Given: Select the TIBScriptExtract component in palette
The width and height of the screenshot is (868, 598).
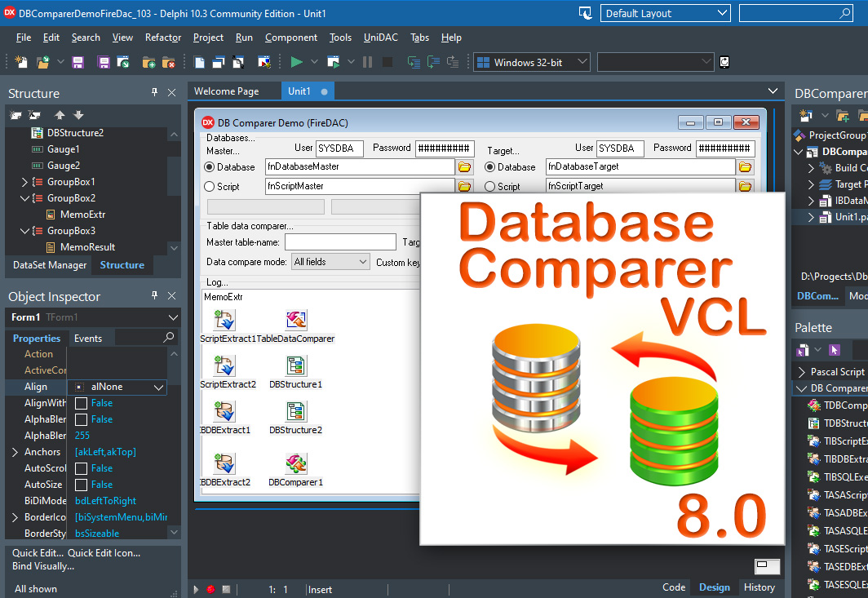Looking at the screenshot, I should point(830,440).
